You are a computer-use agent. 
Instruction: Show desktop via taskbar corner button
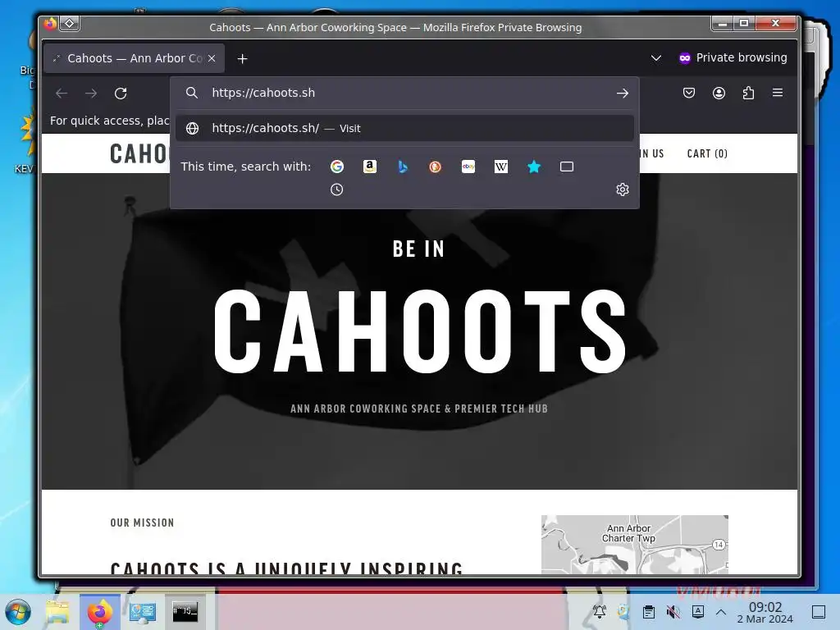click(x=819, y=612)
